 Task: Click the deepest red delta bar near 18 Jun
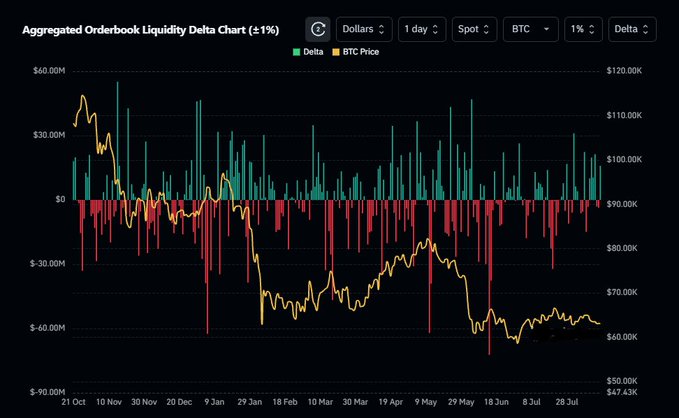click(x=490, y=277)
